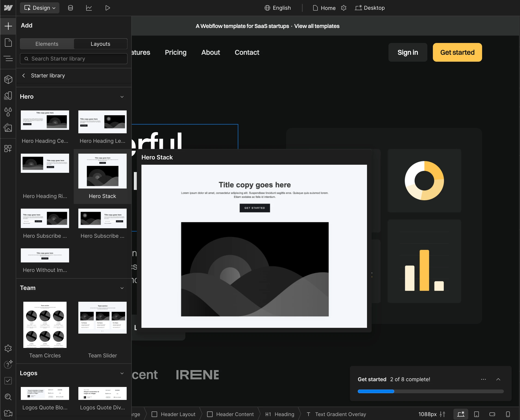Open the Variables panel icon
Viewport: 520px width, 420px height.
[x=8, y=96]
